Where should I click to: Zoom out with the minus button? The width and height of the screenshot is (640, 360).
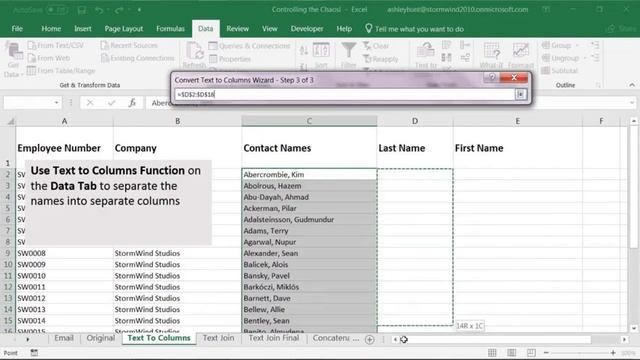(x=547, y=353)
